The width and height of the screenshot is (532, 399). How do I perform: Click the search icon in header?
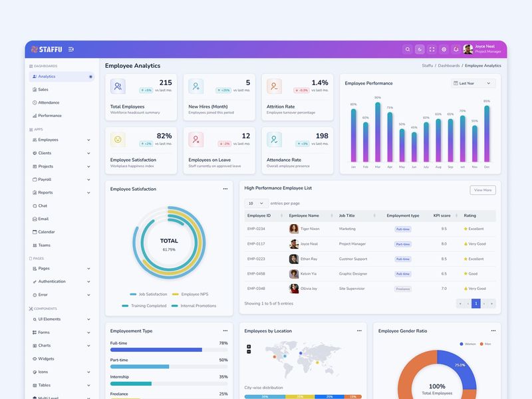(408, 49)
